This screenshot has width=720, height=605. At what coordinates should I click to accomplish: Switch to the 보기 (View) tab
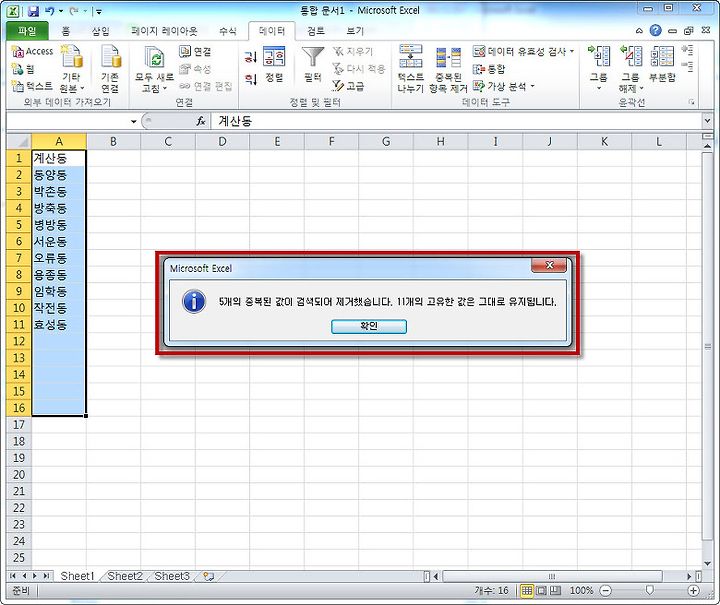point(354,31)
